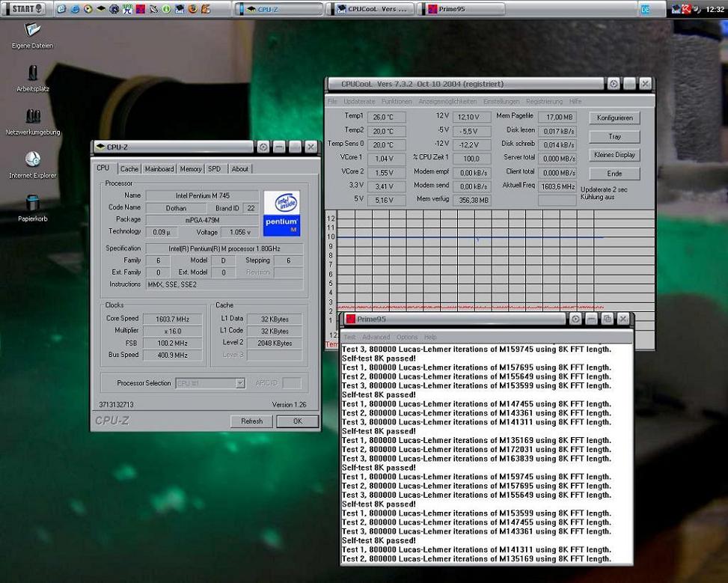Open the Einstellungen menu in CPUCool

(501, 101)
